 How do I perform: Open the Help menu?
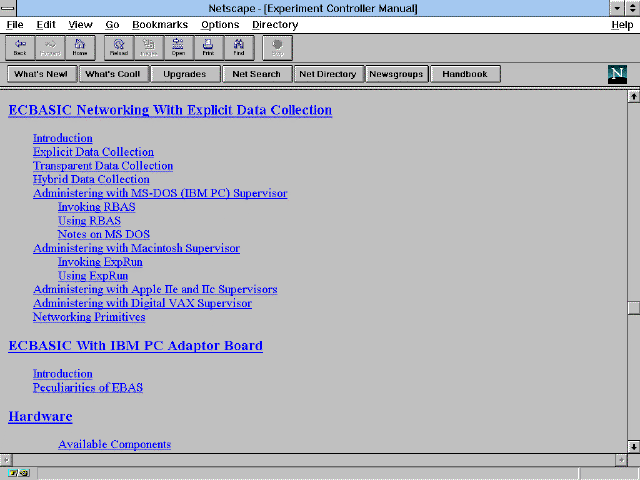point(622,25)
